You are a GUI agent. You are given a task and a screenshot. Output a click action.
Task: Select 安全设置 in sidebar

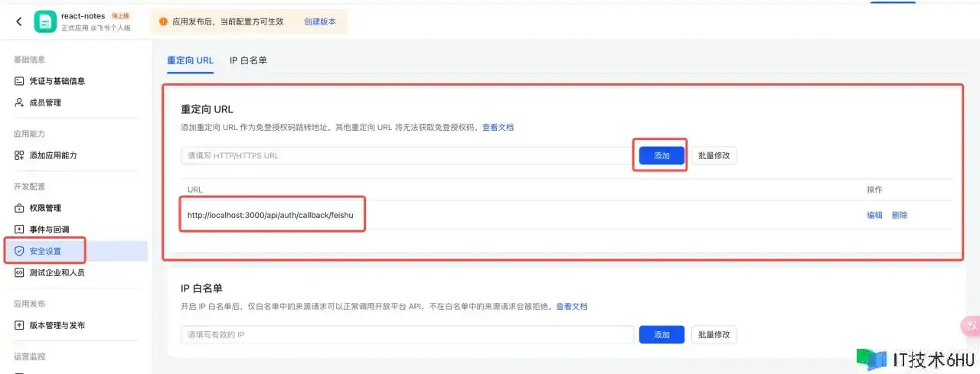point(45,251)
